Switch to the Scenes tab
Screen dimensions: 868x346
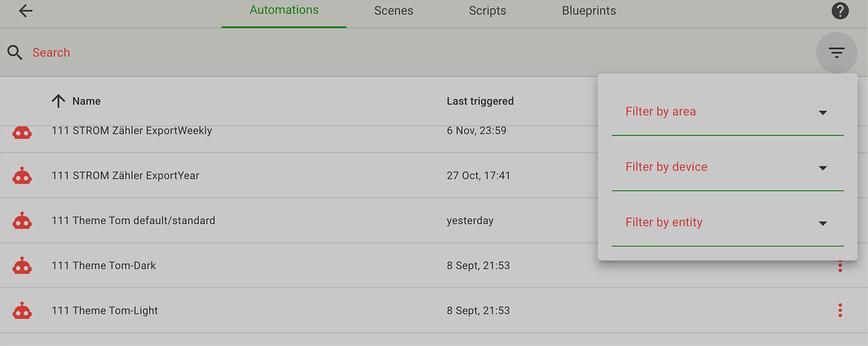[394, 11]
